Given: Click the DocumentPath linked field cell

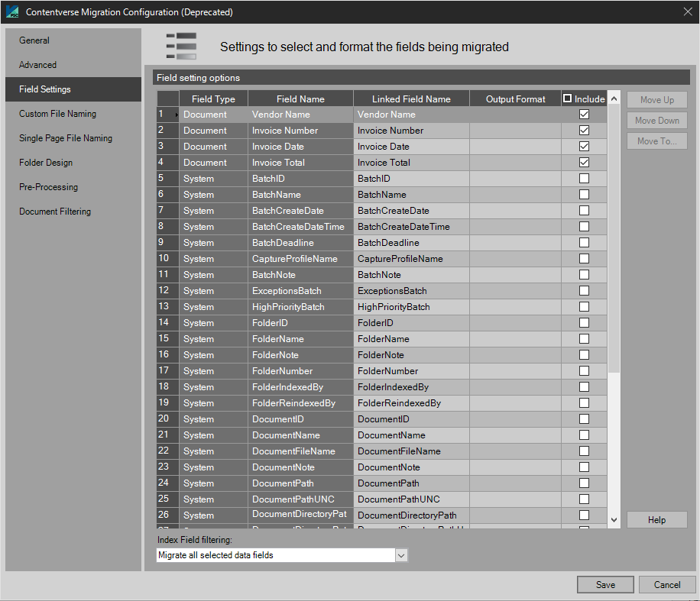Looking at the screenshot, I should pyautogui.click(x=411, y=483).
